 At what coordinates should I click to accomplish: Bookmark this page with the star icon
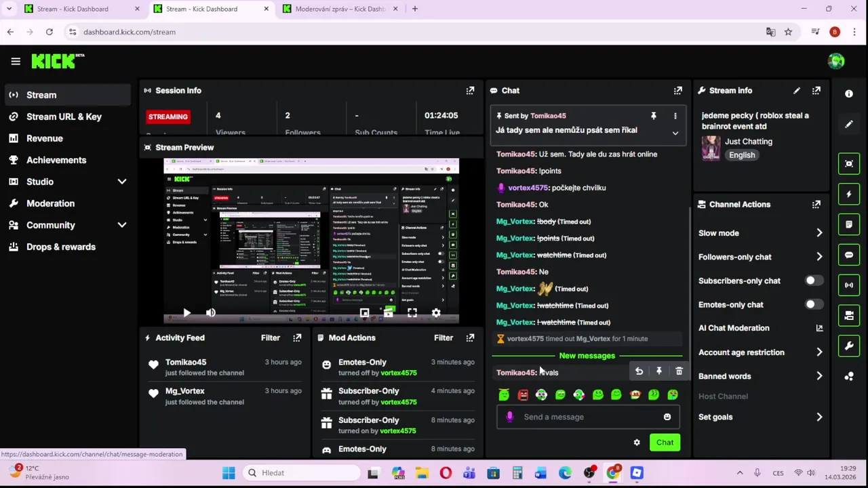pyautogui.click(x=788, y=32)
